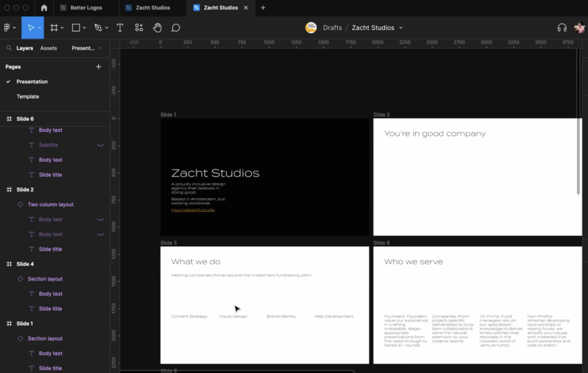Click 'You're in good company' text

435,133
